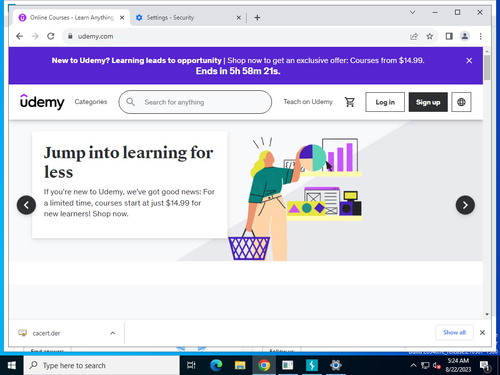Reload the udemy.com page

51,36
